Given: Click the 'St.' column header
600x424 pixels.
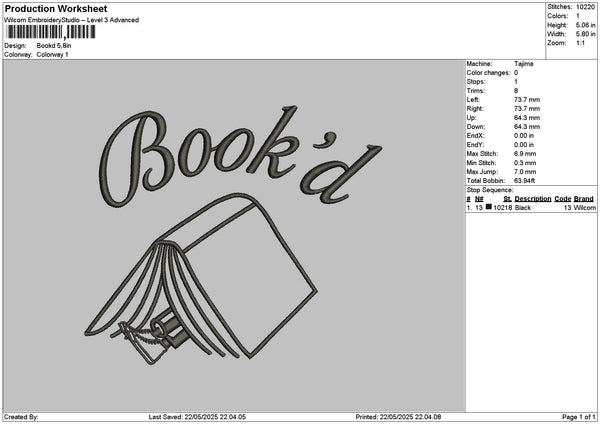Looking at the screenshot, I should pyautogui.click(x=507, y=199).
